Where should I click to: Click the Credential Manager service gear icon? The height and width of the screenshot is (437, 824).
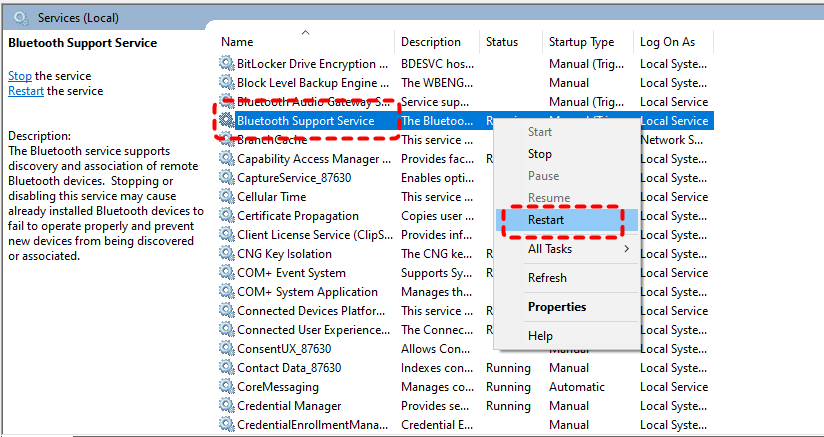(227, 406)
